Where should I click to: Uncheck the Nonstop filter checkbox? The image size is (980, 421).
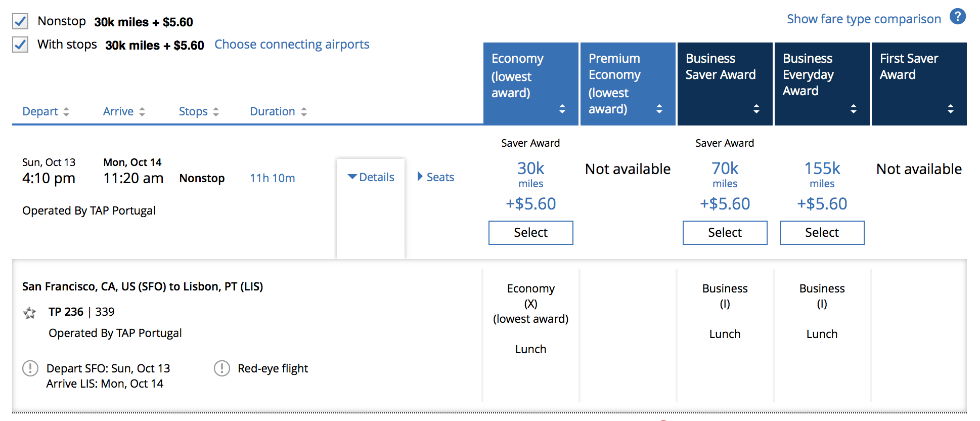click(20, 21)
